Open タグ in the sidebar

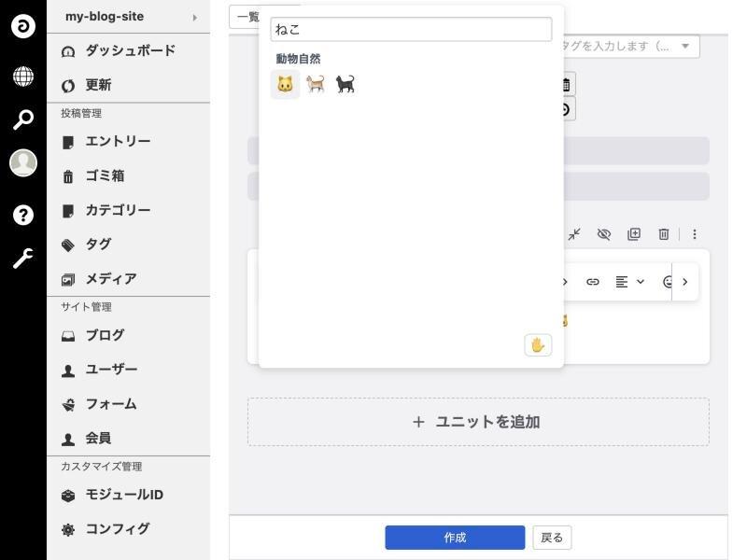129,245
